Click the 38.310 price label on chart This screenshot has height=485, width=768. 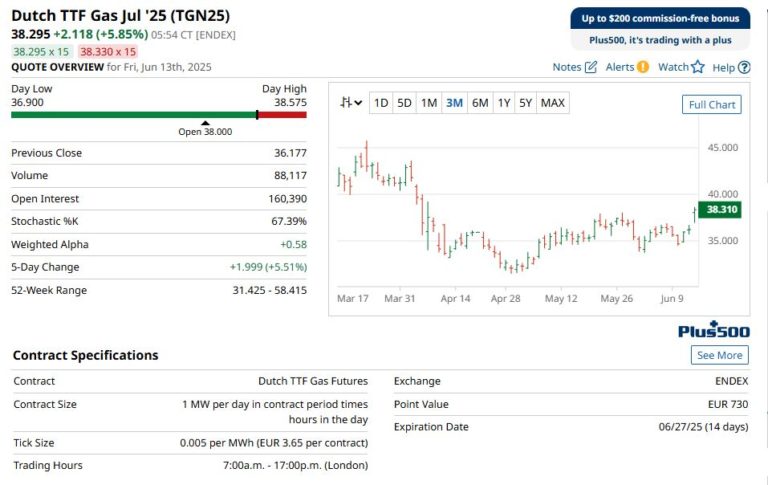tap(721, 209)
